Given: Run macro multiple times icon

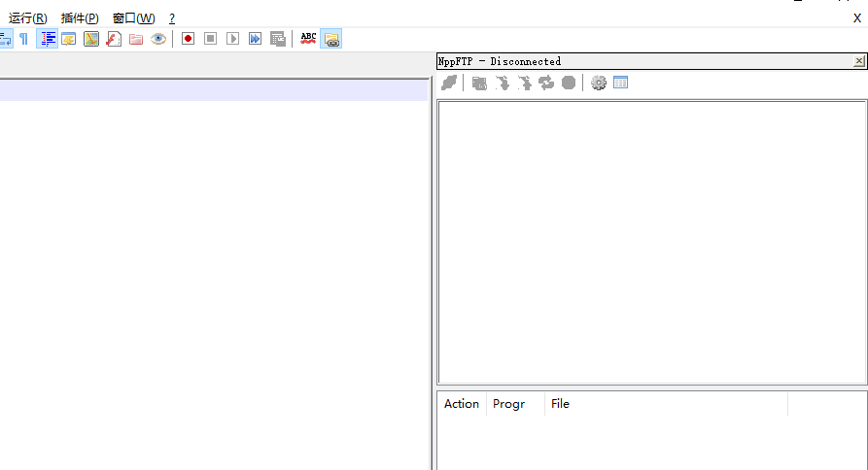Looking at the screenshot, I should click(255, 39).
